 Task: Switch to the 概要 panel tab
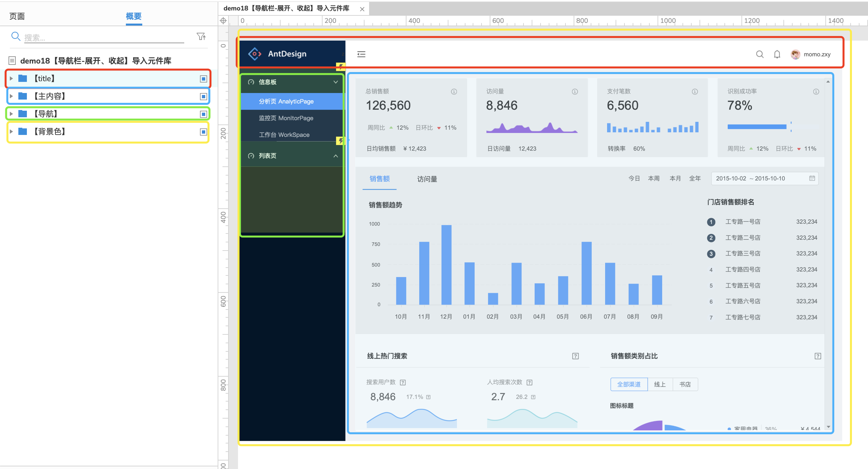click(134, 16)
